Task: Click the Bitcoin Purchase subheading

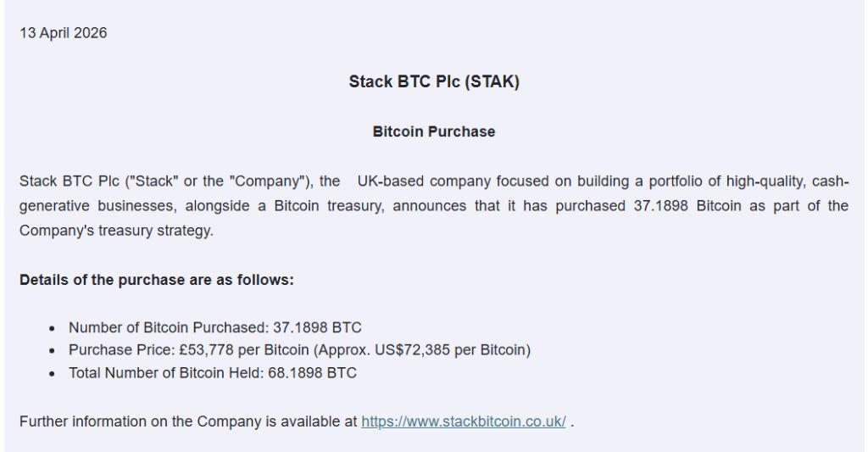Action: 433,132
